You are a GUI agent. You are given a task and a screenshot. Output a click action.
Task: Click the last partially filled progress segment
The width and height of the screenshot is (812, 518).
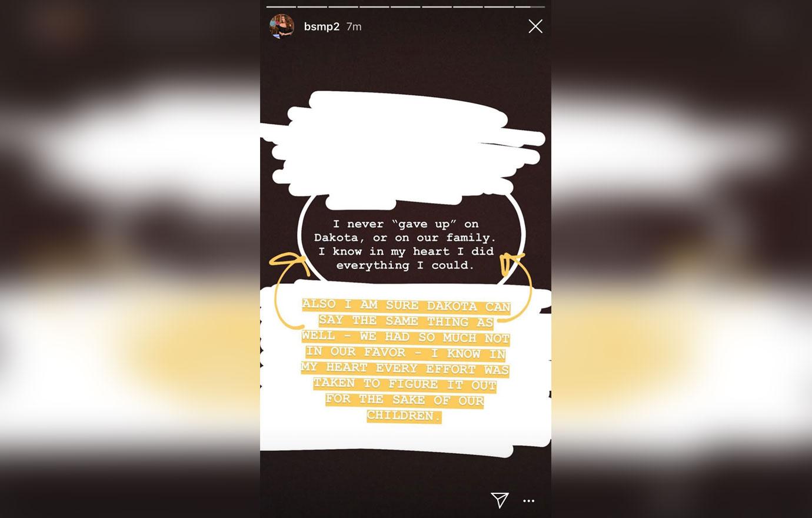tap(530, 6)
